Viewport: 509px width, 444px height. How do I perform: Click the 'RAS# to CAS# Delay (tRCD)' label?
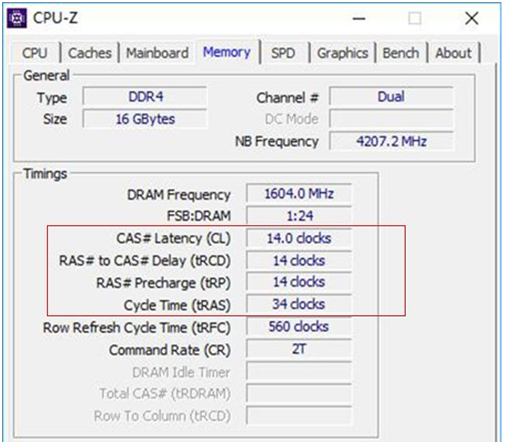pos(145,261)
